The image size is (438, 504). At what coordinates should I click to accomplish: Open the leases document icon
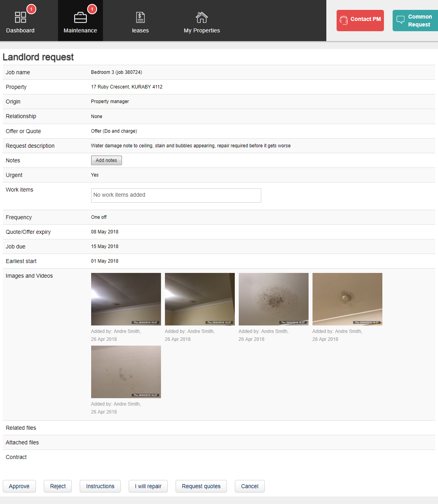[140, 17]
